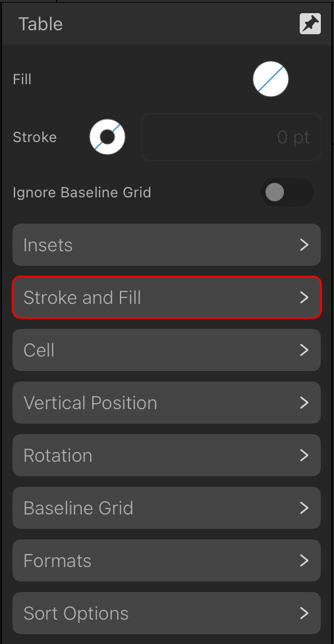Open Sort Options
334x644 pixels.
coord(167,613)
